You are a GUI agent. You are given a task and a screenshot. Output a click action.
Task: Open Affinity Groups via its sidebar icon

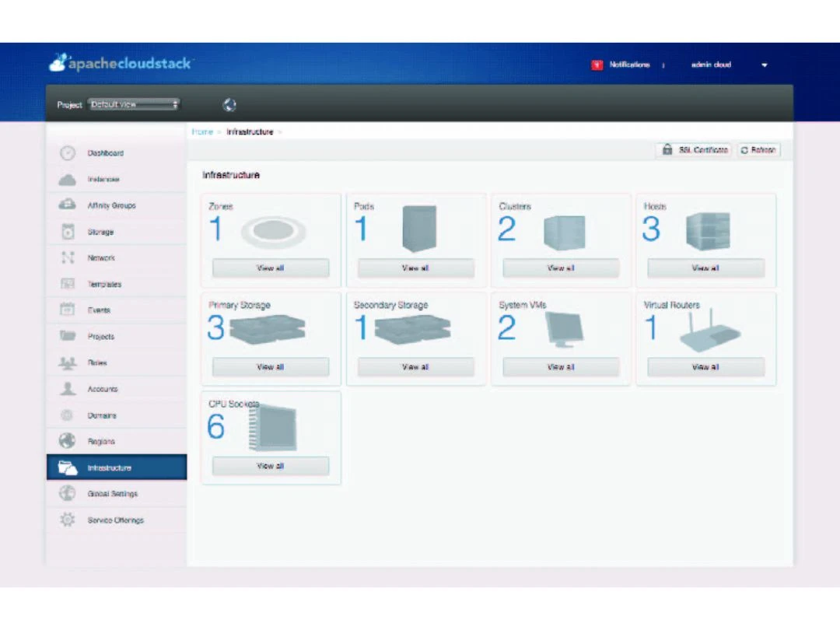[68, 205]
